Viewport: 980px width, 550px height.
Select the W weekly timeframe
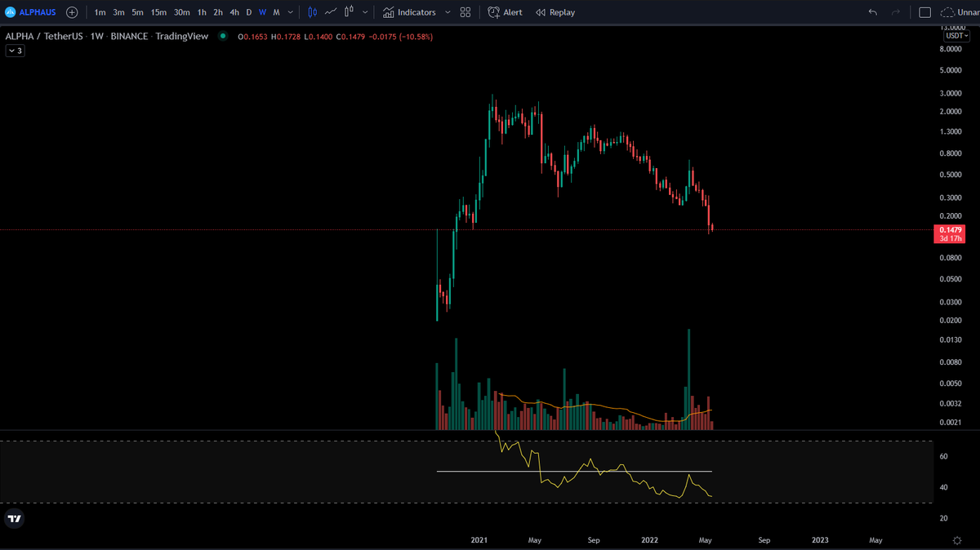262,12
